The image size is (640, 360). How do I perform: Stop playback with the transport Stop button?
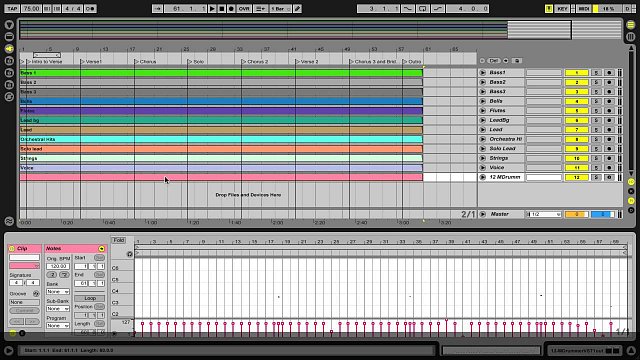(222, 9)
